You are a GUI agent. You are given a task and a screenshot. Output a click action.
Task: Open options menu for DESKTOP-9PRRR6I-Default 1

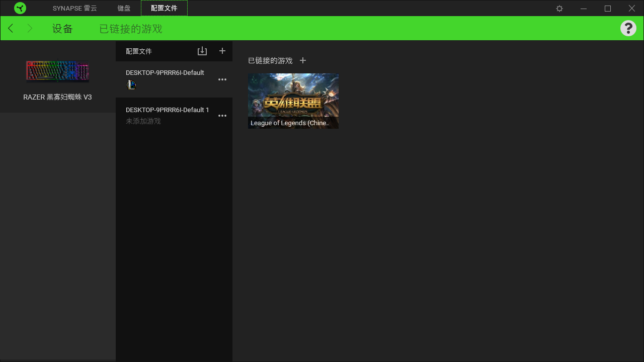click(222, 116)
